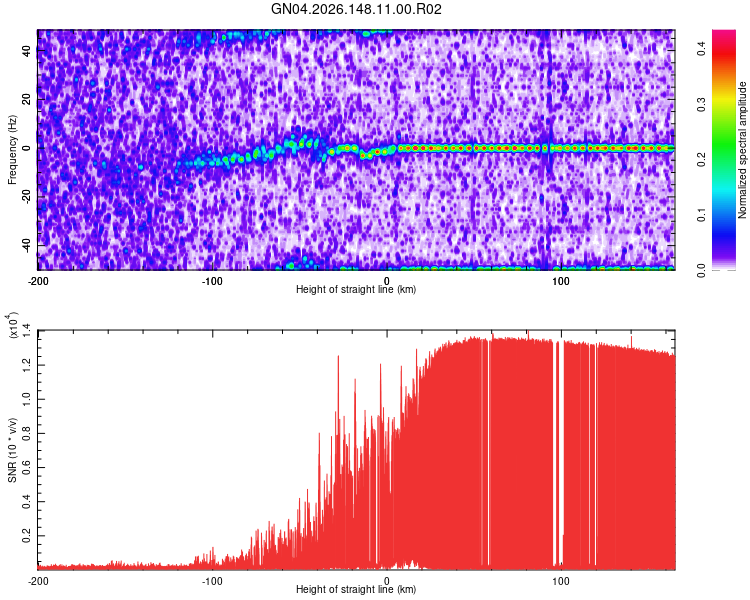
Task: Click the x10^4 exponent label on SNR plot
Action: [13, 325]
